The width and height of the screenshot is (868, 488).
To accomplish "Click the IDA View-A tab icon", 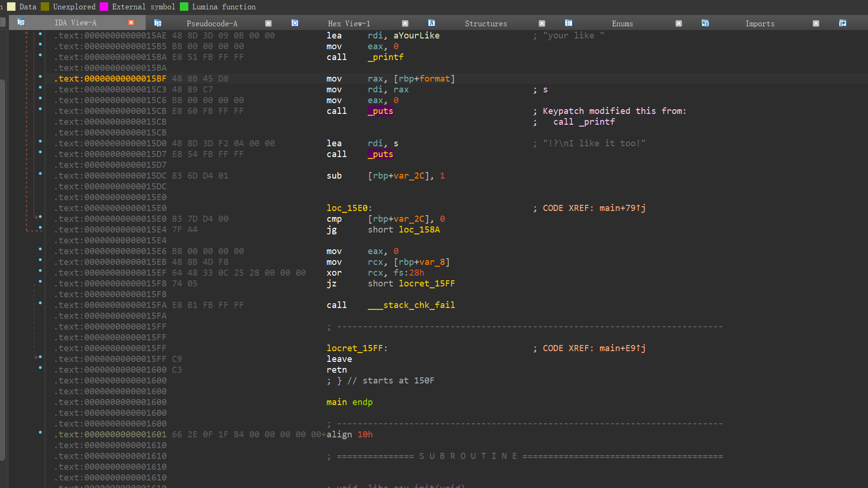I will [x=21, y=23].
